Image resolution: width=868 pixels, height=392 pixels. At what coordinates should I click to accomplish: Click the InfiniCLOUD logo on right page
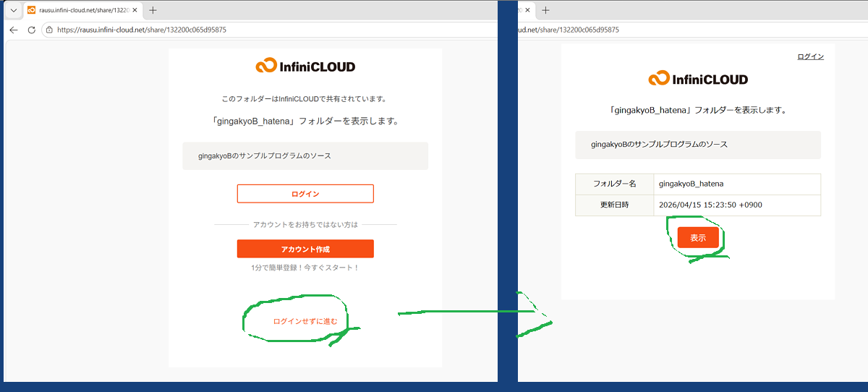click(698, 79)
